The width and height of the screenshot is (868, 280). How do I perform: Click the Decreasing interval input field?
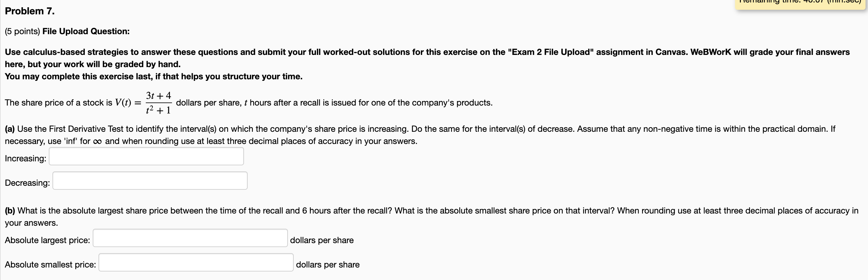coord(150,181)
